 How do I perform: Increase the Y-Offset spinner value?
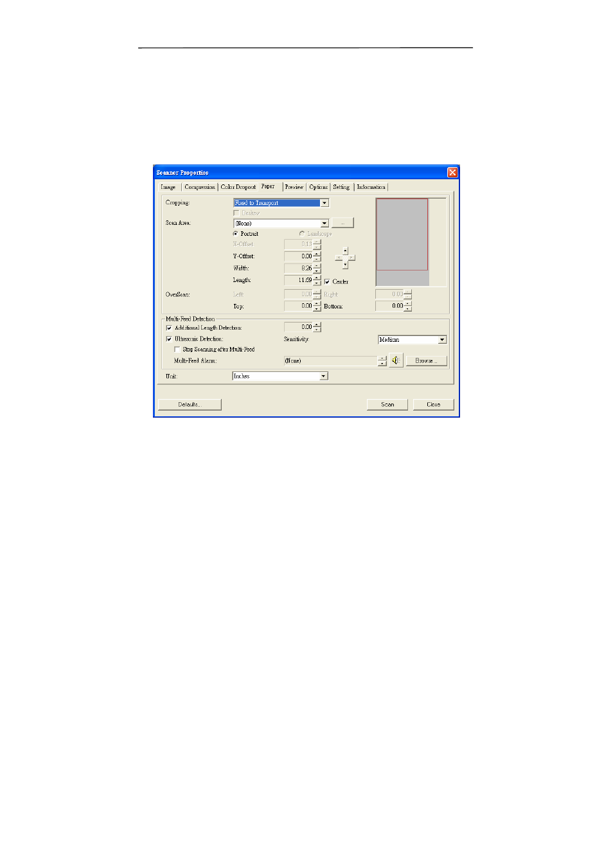point(317,254)
